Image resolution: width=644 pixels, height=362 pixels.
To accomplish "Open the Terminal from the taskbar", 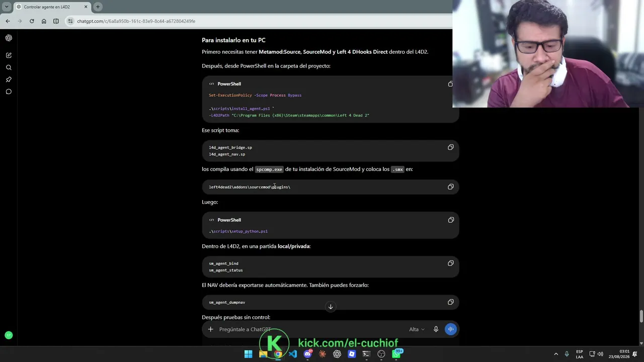I will click(x=366, y=354).
